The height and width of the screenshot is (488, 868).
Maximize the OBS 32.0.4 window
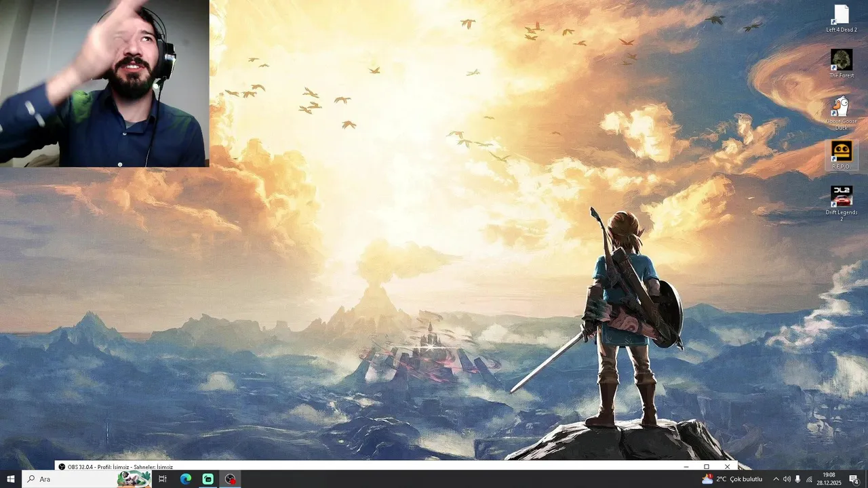point(706,466)
